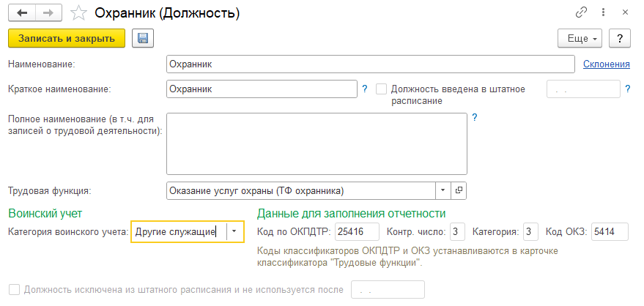Open Категория воинского учета dropdown arrow
The image size is (644, 306).
coord(234,231)
